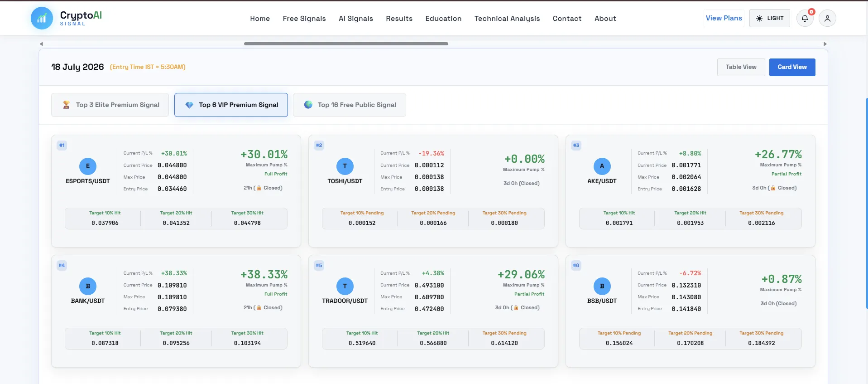The width and height of the screenshot is (868, 384).
Task: Click the -19.36% current P/L value
Action: [432, 154]
